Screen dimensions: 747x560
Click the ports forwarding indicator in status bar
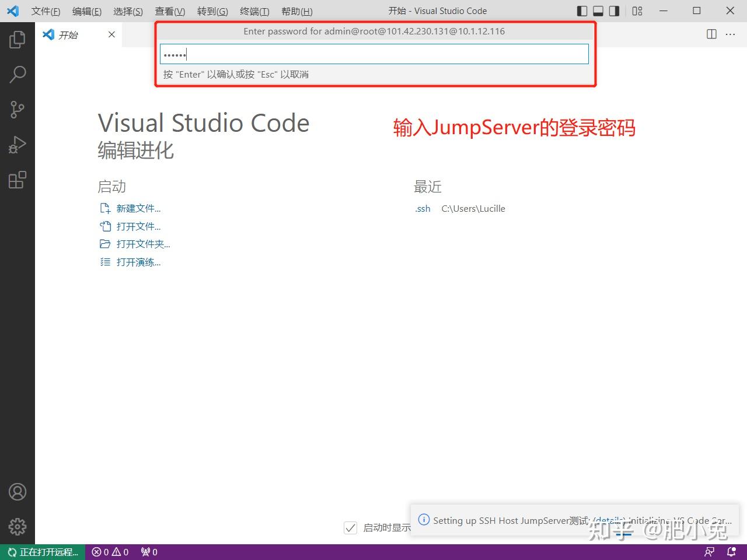coord(149,551)
